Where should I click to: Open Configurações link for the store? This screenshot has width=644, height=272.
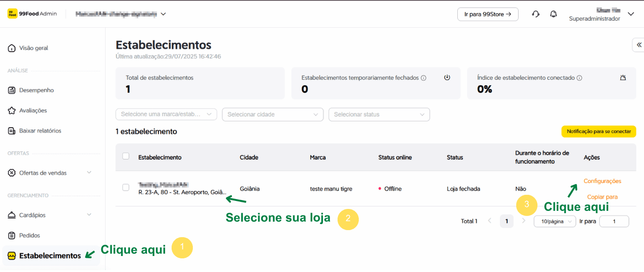click(602, 181)
